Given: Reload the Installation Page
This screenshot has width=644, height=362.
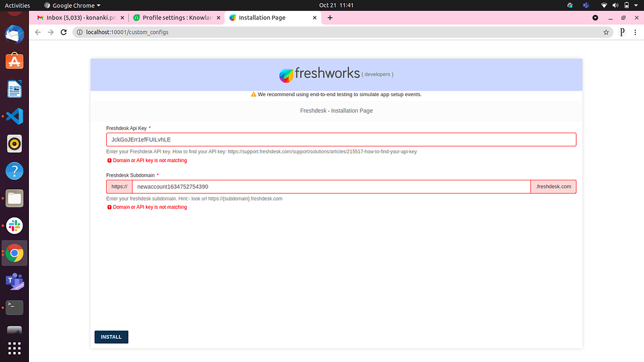Looking at the screenshot, I should tap(63, 31).
